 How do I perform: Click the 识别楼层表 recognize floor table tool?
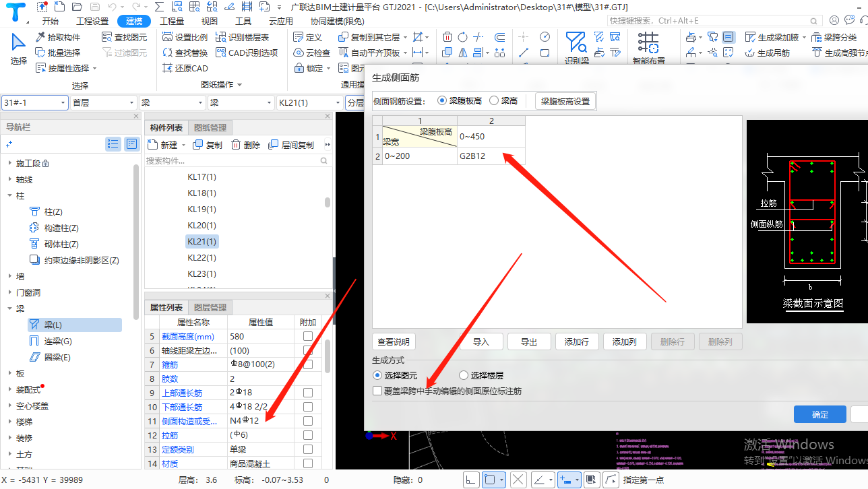pyautogui.click(x=242, y=37)
